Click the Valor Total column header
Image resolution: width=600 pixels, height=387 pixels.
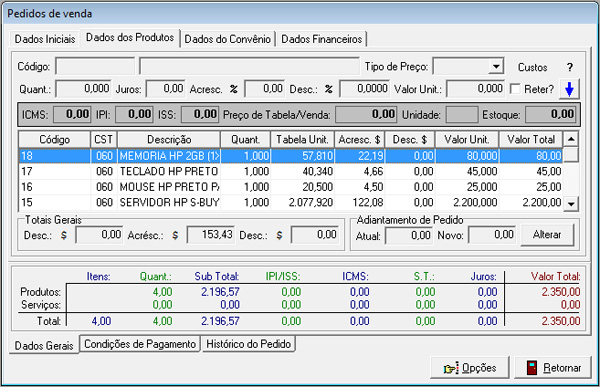(531, 139)
